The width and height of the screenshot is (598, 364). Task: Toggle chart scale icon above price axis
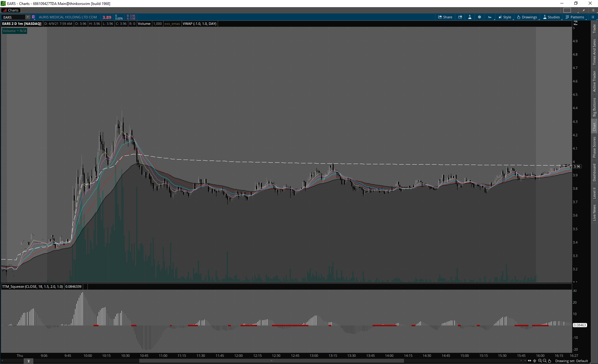pyautogui.click(x=576, y=23)
